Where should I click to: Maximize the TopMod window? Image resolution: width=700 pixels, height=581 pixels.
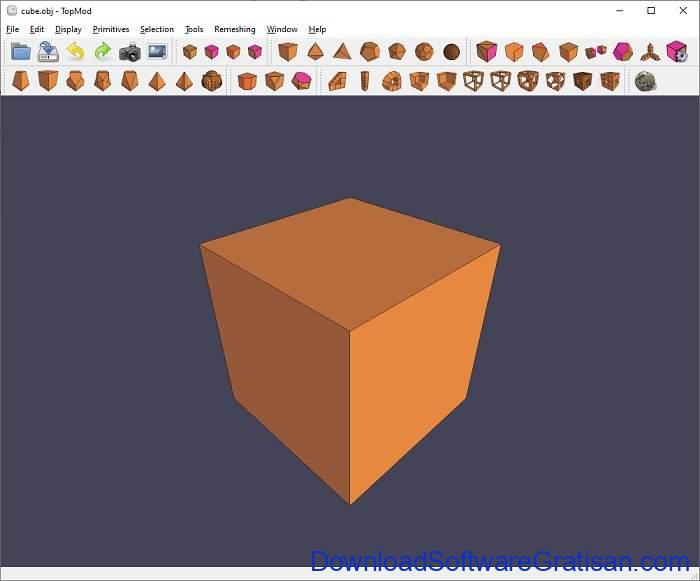pyautogui.click(x=651, y=11)
